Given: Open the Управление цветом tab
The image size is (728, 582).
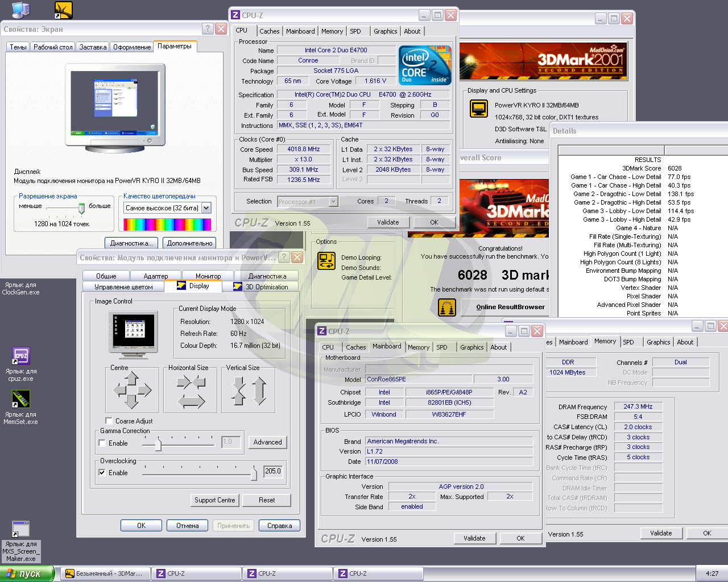Looking at the screenshot, I should tap(123, 287).
